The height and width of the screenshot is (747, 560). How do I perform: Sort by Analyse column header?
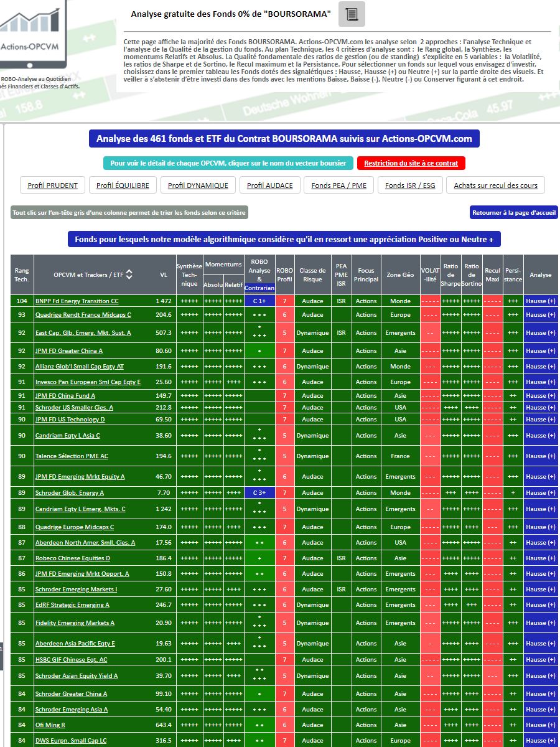[541, 275]
